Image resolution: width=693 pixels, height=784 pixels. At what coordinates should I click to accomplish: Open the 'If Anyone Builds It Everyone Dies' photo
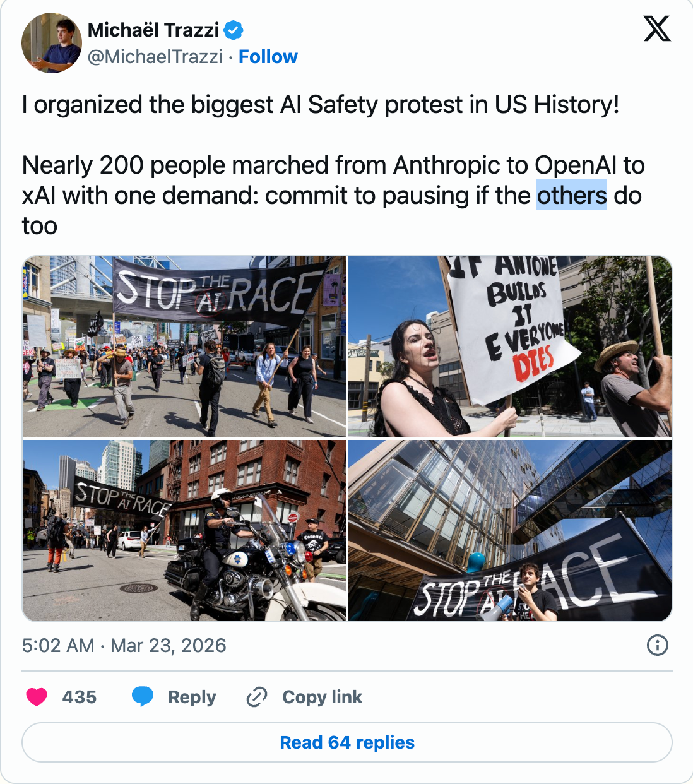click(510, 347)
